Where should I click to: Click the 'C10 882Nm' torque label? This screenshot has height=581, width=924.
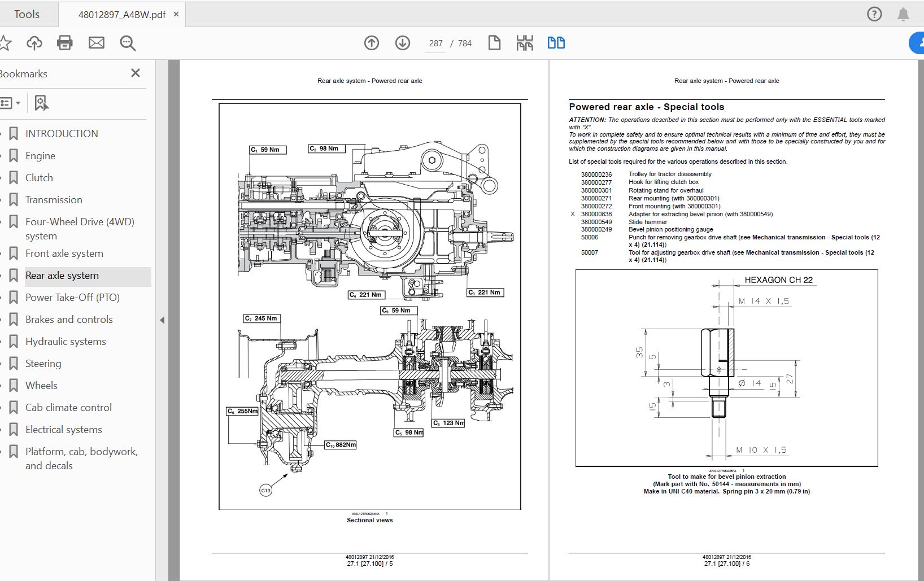click(341, 445)
